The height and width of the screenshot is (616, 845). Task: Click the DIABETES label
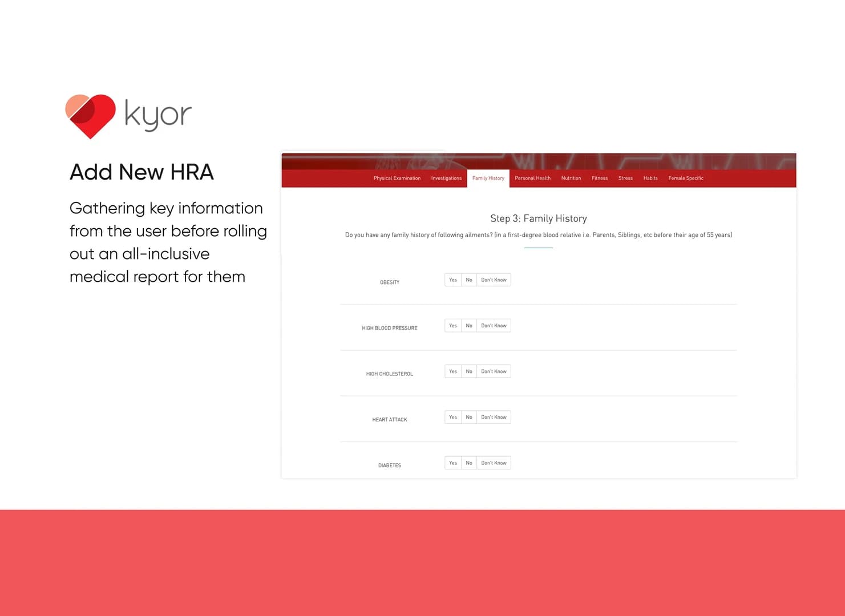coord(390,465)
